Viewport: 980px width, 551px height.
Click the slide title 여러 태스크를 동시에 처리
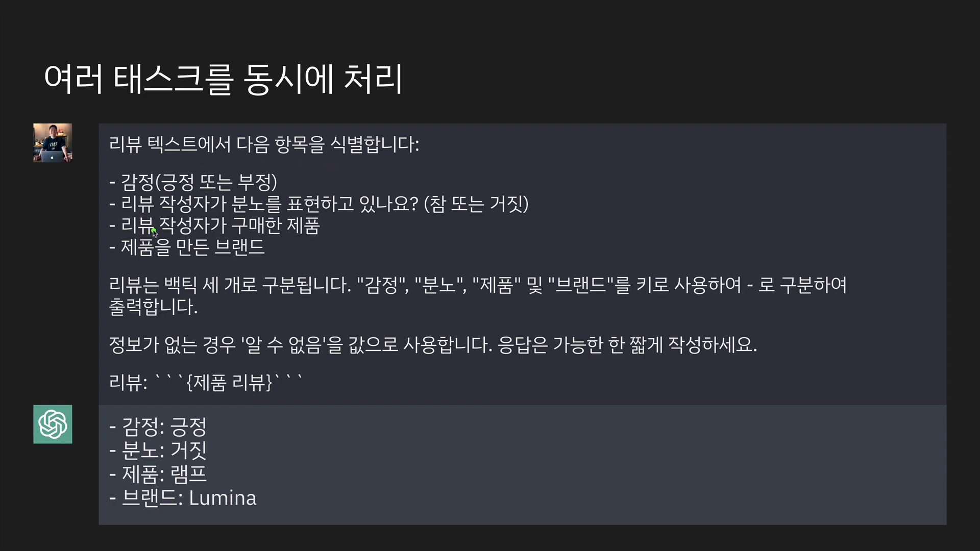click(223, 79)
